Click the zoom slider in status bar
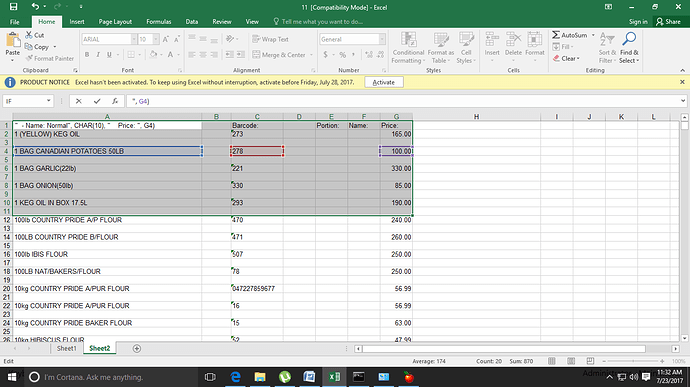 [633, 361]
